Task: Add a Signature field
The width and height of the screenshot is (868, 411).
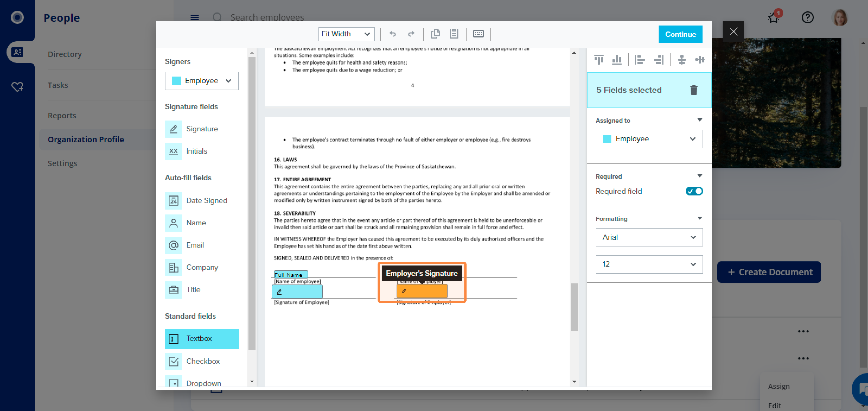Action: click(202, 129)
